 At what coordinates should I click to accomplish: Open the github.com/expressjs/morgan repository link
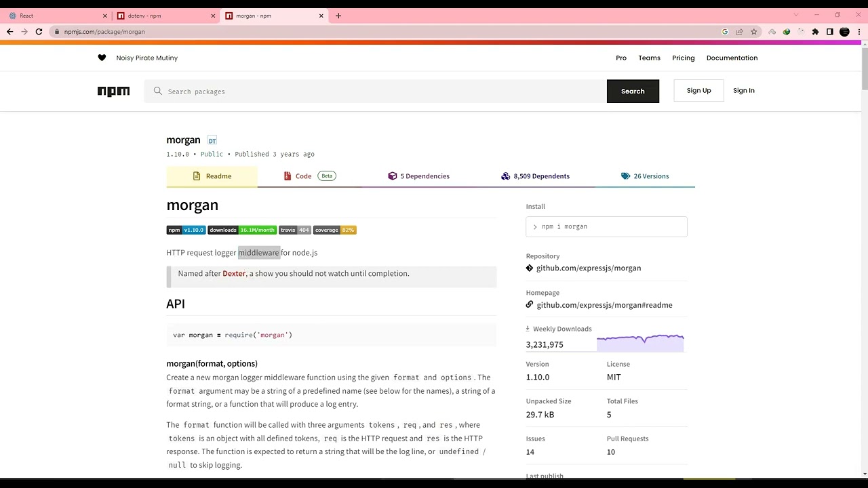589,268
